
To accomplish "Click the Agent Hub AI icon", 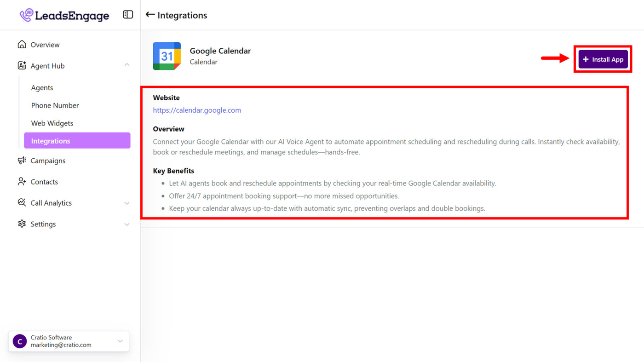I will [22, 66].
